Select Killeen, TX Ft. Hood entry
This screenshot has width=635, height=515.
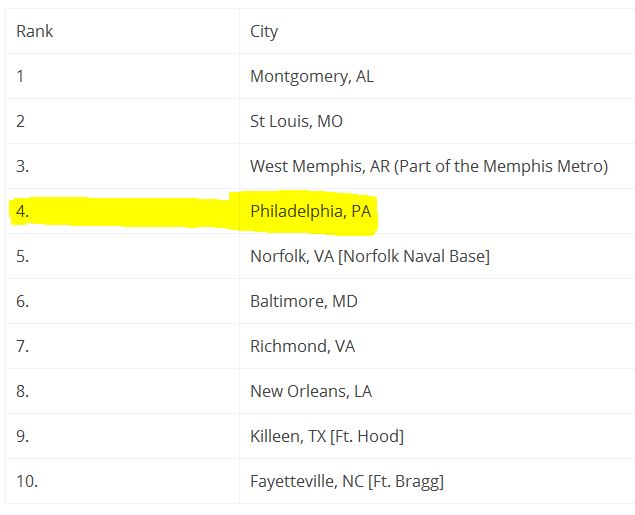pos(327,436)
